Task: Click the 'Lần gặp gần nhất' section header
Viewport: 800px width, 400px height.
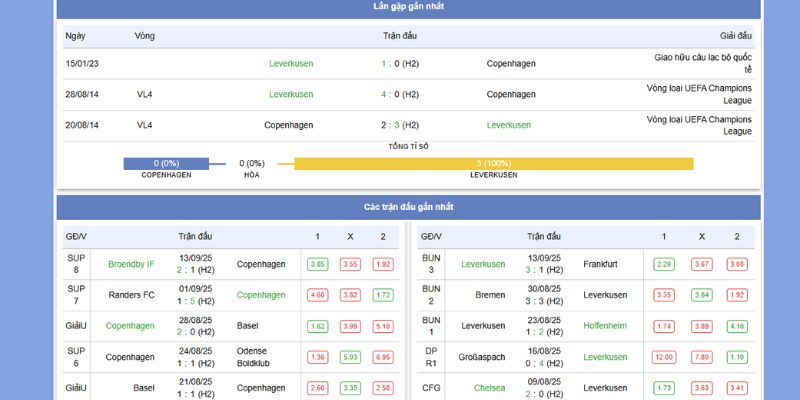Action: [408, 7]
